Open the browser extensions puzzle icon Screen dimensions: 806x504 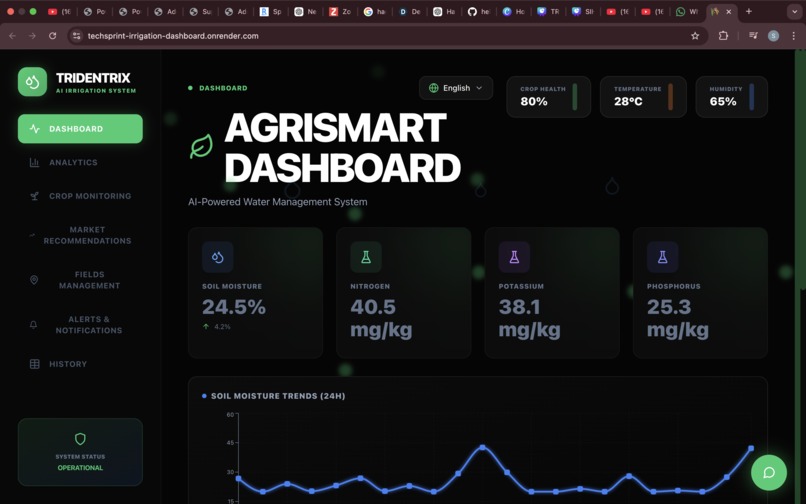pos(723,36)
